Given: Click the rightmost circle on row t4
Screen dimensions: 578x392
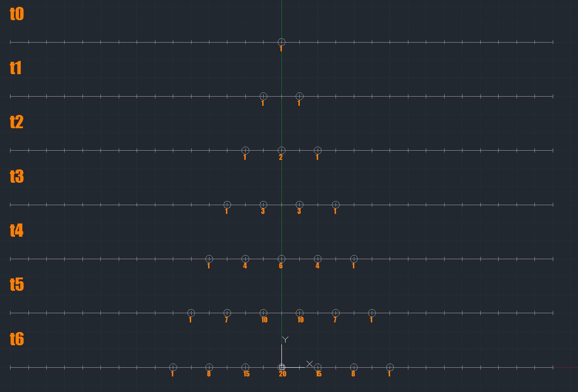Looking at the screenshot, I should [x=354, y=259].
